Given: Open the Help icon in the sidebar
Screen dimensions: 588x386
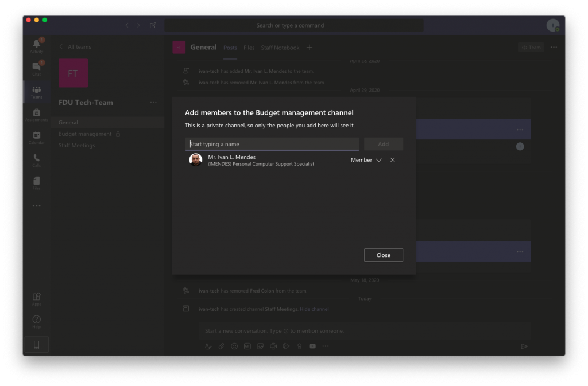Looking at the screenshot, I should pyautogui.click(x=36, y=322).
